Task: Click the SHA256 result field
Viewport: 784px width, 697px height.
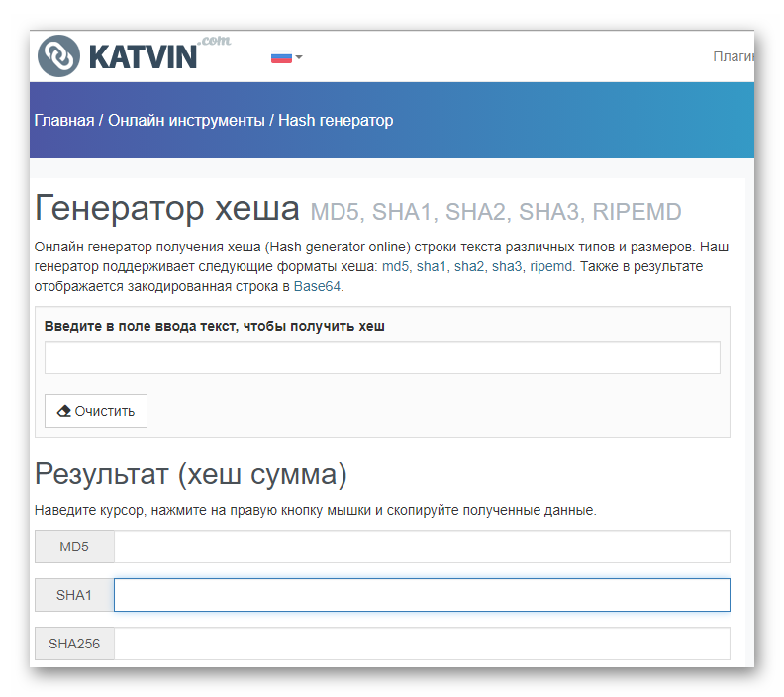Action: click(422, 644)
